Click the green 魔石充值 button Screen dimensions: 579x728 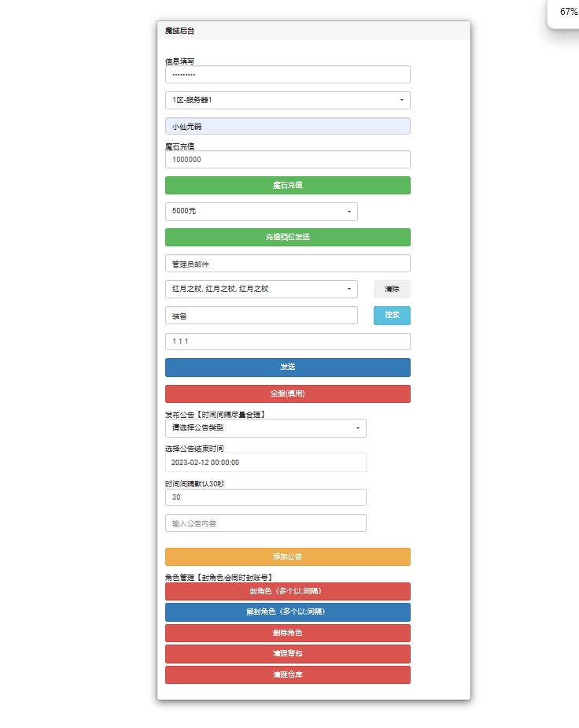click(288, 185)
